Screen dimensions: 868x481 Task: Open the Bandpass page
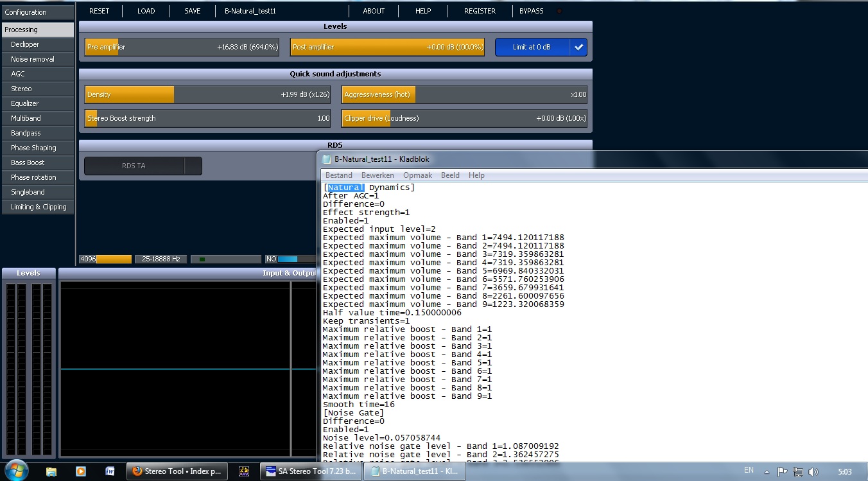[38, 133]
